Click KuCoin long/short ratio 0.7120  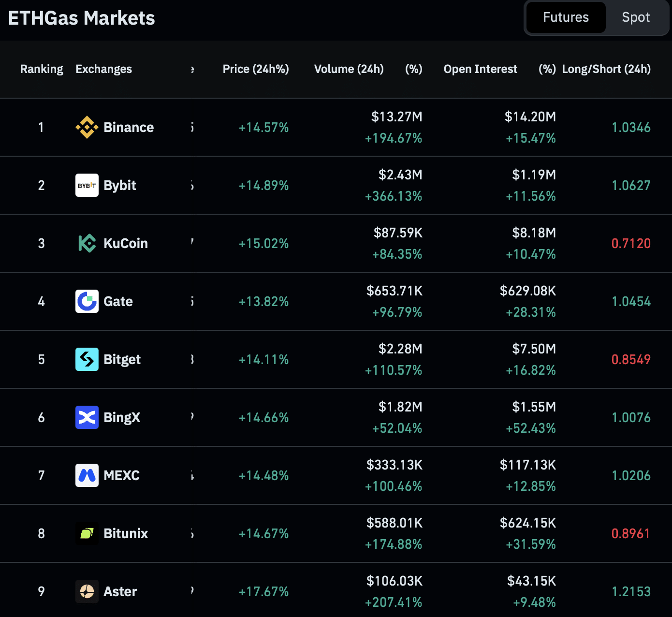tap(631, 243)
